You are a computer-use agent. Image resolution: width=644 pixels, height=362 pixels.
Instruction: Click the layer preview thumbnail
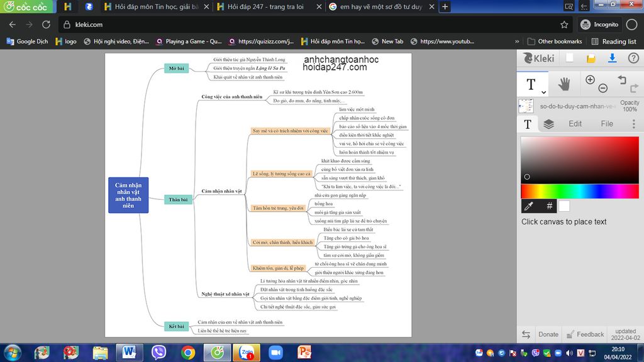point(526,106)
